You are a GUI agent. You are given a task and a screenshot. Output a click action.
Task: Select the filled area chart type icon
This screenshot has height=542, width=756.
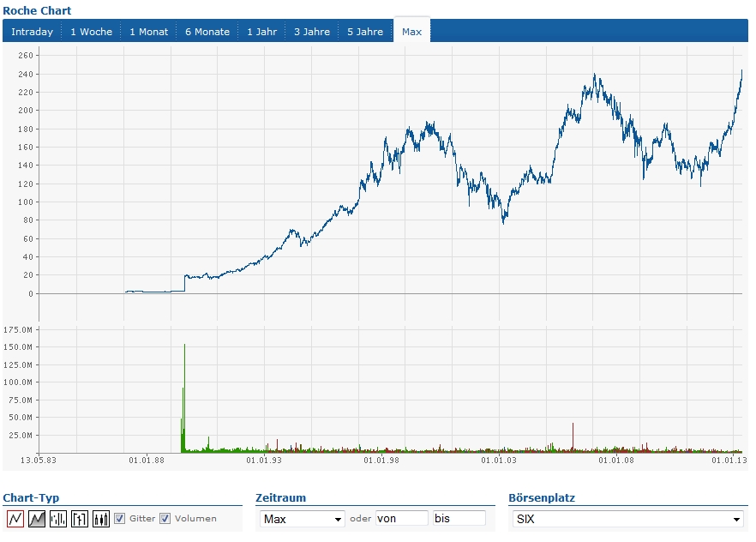(x=37, y=519)
